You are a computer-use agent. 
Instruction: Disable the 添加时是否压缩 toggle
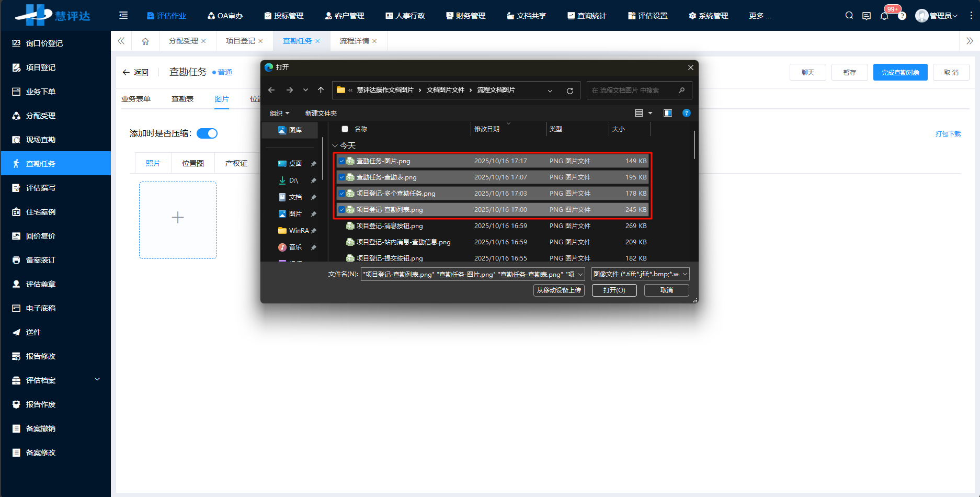point(207,133)
